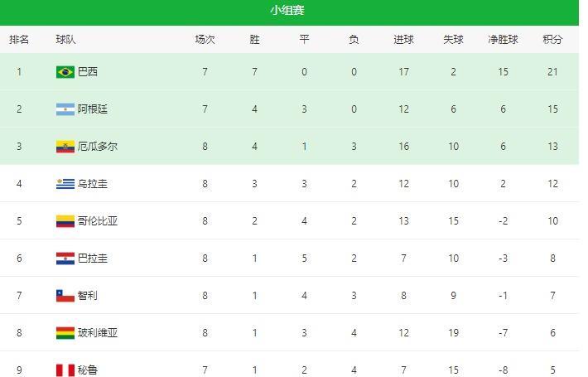Click the 进球 column header

point(403,40)
